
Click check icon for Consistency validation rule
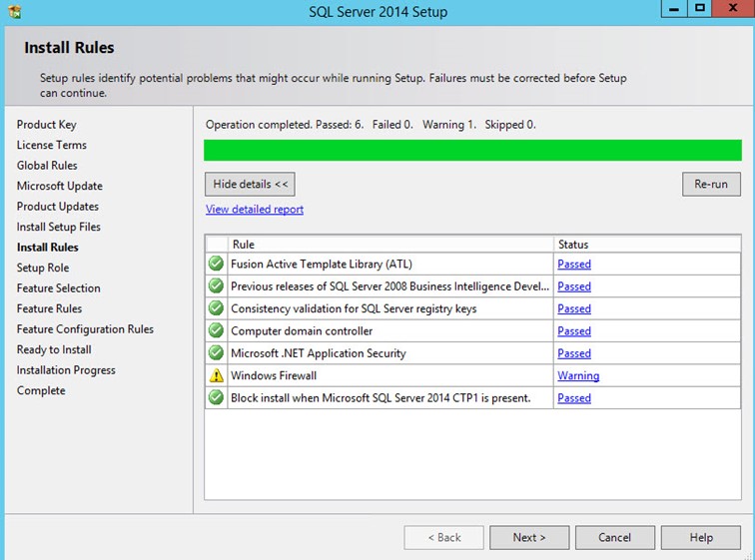[x=216, y=308]
